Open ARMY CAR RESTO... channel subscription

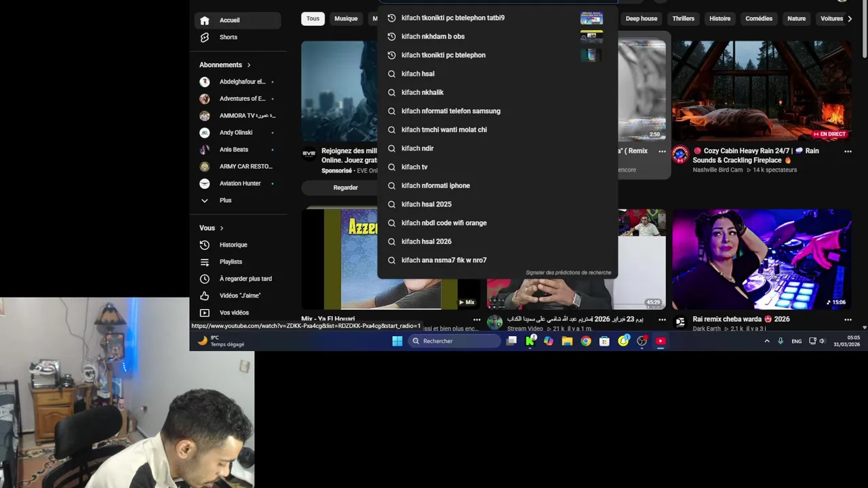pyautogui.click(x=237, y=166)
